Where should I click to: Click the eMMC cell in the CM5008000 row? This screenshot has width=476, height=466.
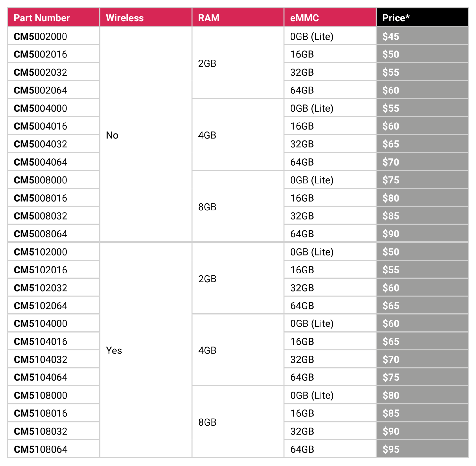click(312, 180)
